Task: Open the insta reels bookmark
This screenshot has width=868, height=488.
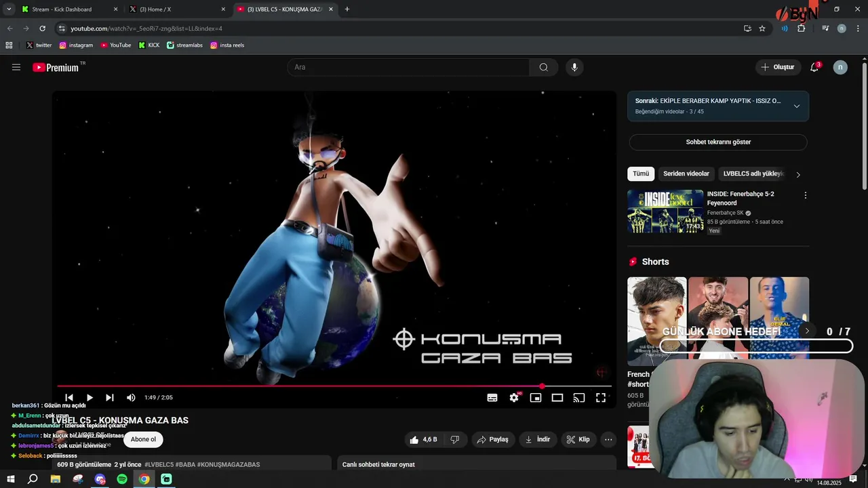Action: [227, 45]
